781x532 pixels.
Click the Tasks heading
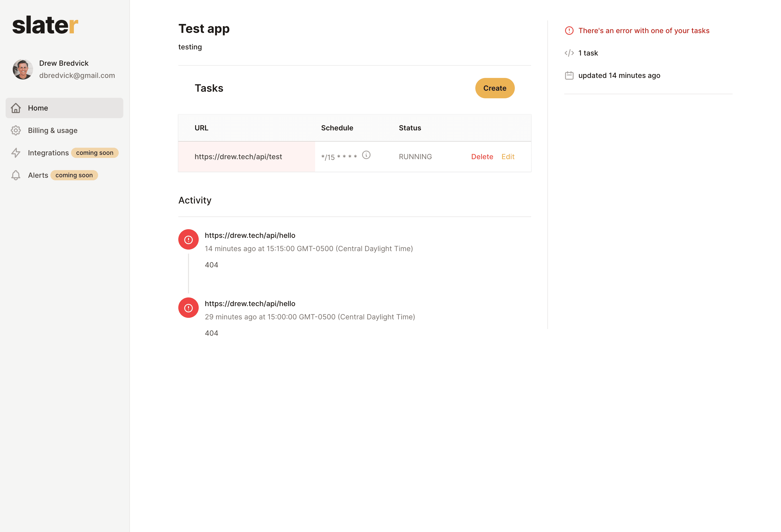pos(209,88)
